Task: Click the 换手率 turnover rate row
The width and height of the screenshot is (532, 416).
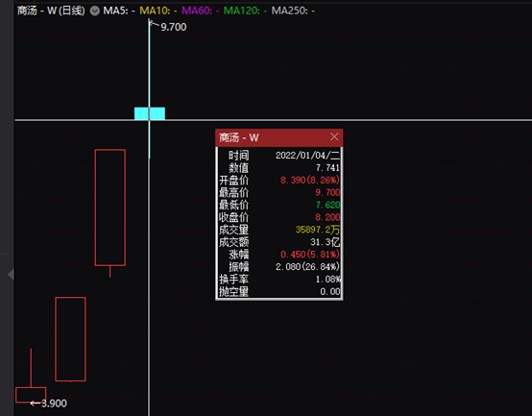Action: click(x=278, y=280)
